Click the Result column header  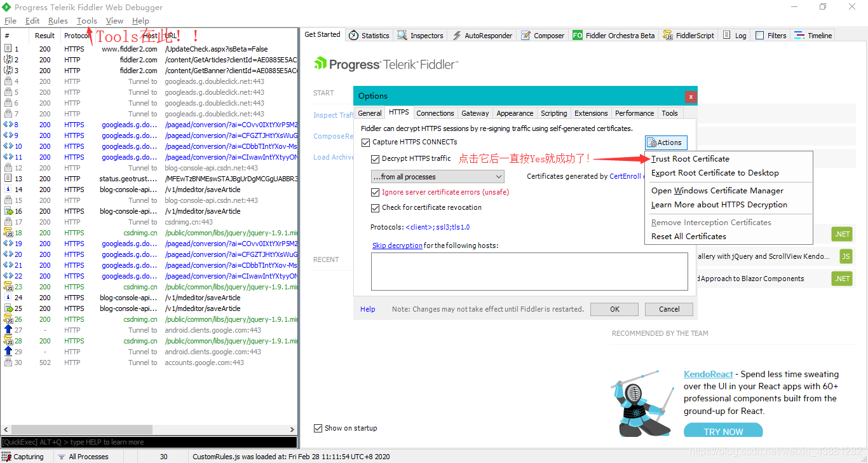pyautogui.click(x=45, y=36)
